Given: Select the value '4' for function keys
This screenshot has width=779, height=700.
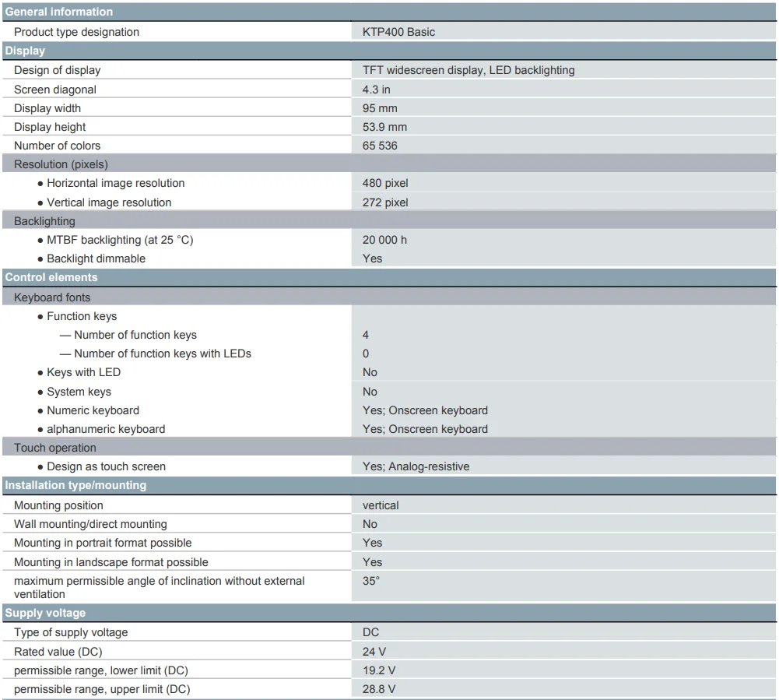Looking at the screenshot, I should point(366,335).
